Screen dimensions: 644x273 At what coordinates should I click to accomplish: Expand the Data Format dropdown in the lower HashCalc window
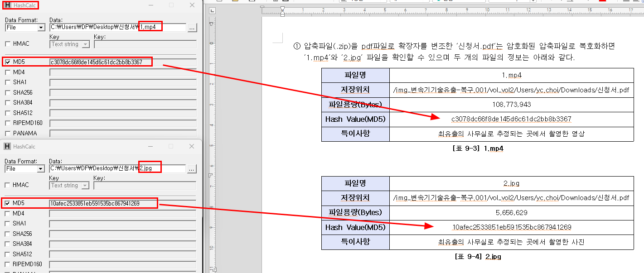[x=41, y=169]
